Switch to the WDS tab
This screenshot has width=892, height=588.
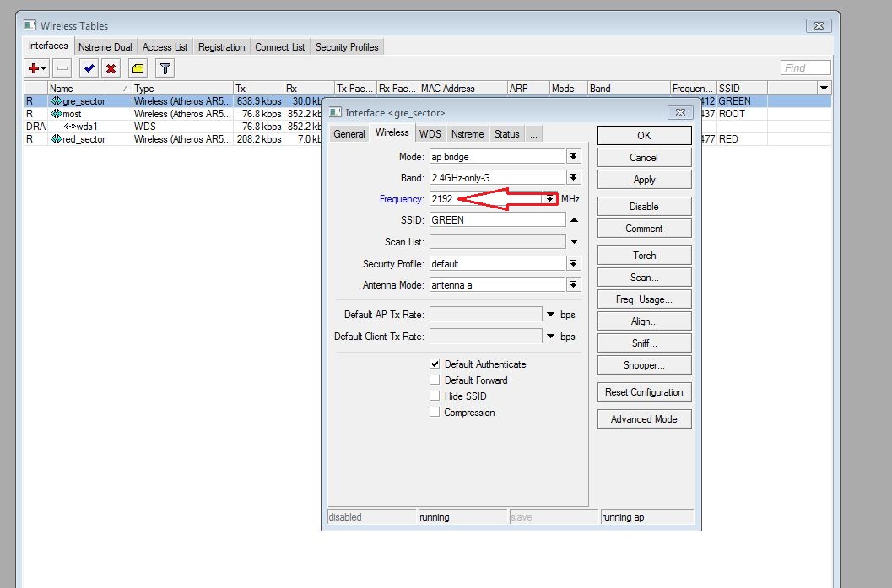[430, 134]
